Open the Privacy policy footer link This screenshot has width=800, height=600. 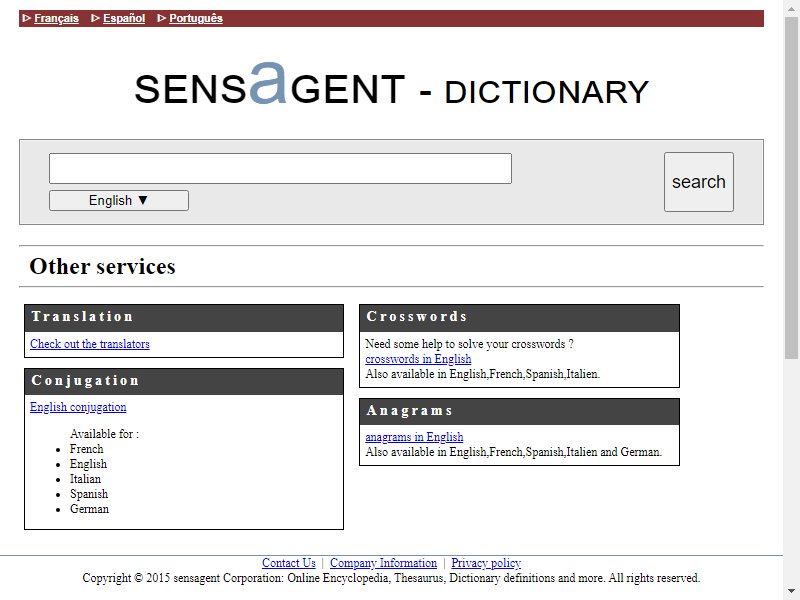[486, 563]
